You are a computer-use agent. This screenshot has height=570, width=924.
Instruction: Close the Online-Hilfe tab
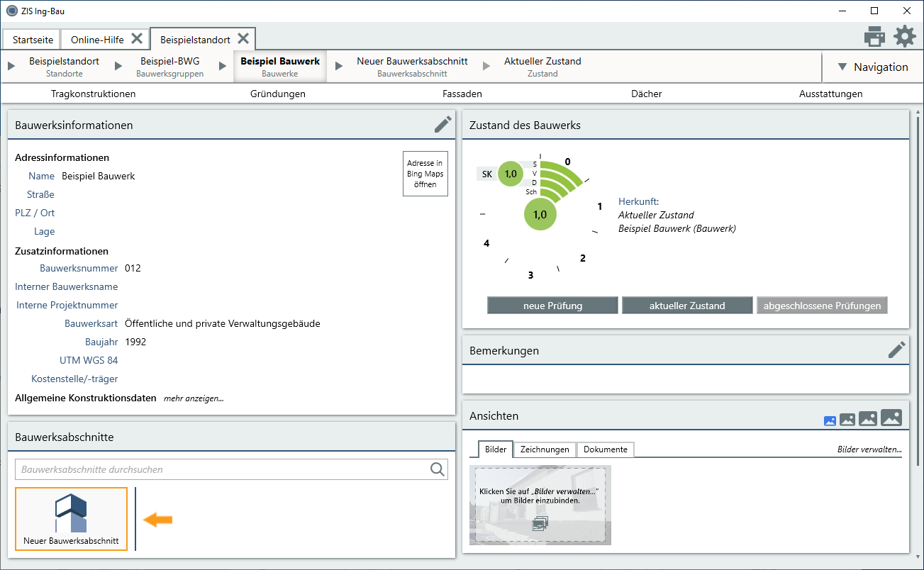137,39
